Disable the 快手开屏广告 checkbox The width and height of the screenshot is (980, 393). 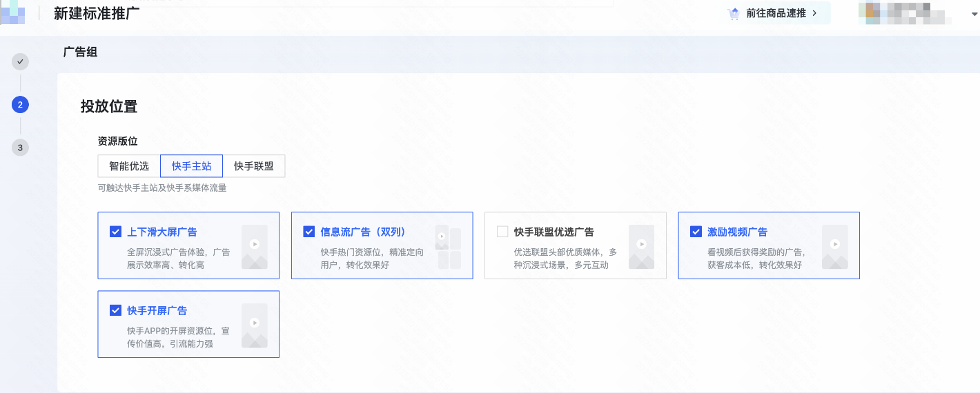[x=116, y=310]
